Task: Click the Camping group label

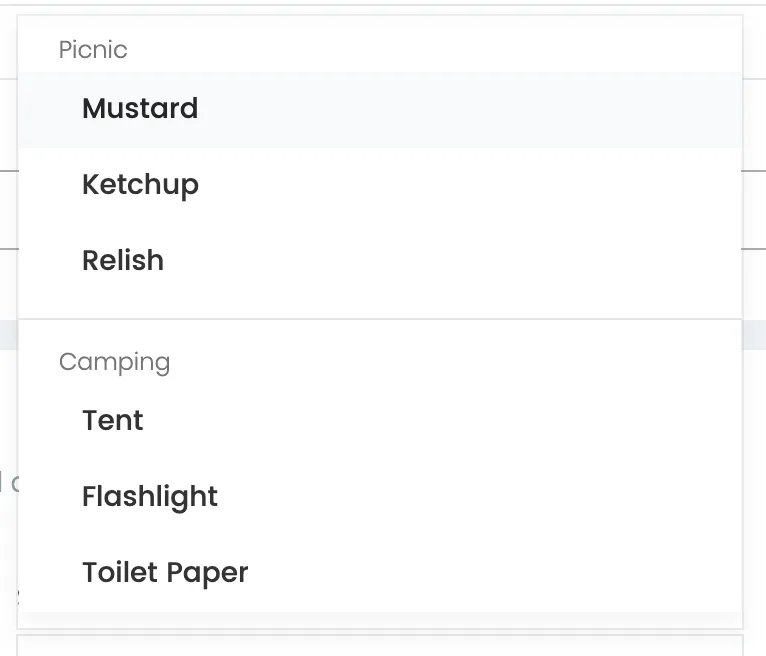Action: point(114,362)
